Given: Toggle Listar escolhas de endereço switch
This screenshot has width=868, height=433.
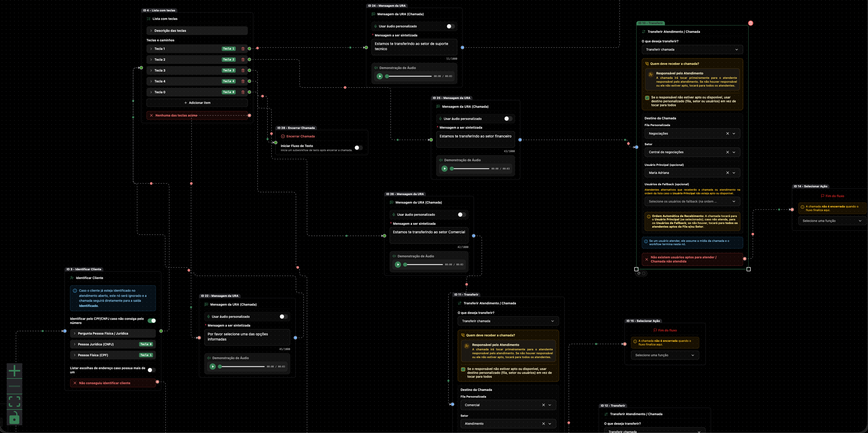Looking at the screenshot, I should tap(152, 370).
